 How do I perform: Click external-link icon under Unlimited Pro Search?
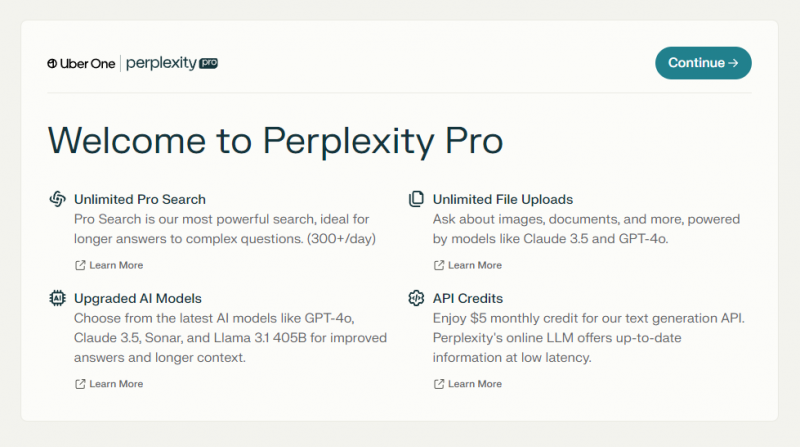click(x=80, y=265)
